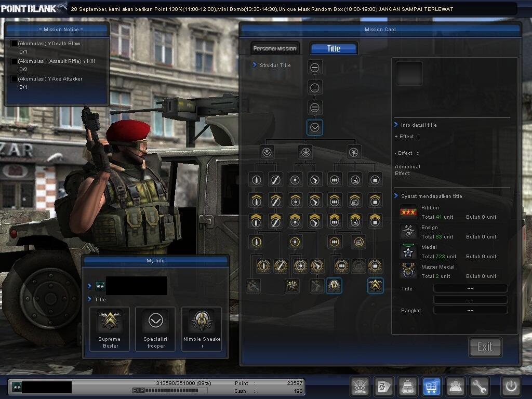Click the rank badge in My Info
The width and height of the screenshot is (532, 399).
click(x=100, y=286)
